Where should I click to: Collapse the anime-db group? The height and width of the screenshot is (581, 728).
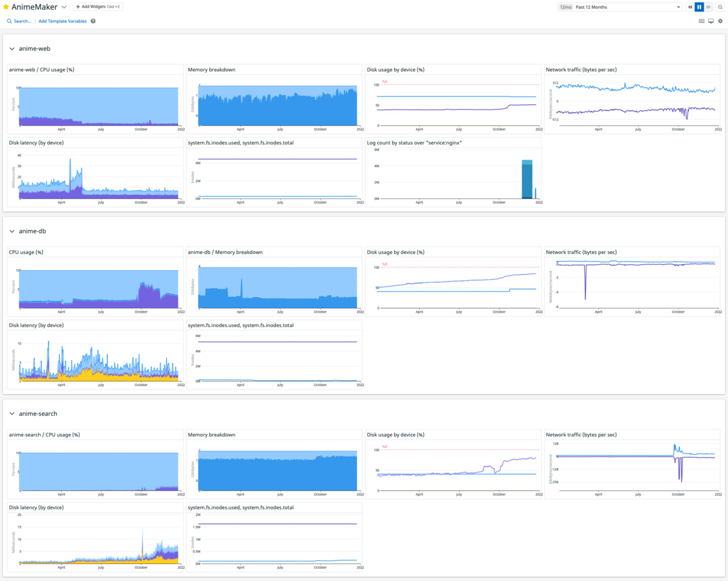click(12, 231)
